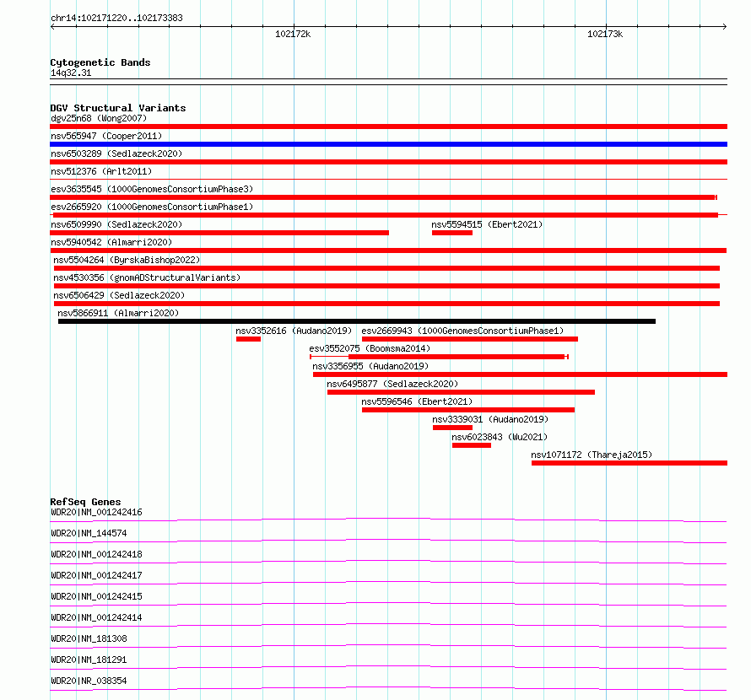Click nsv5596546 (Ebert2021) label

(x=417, y=401)
